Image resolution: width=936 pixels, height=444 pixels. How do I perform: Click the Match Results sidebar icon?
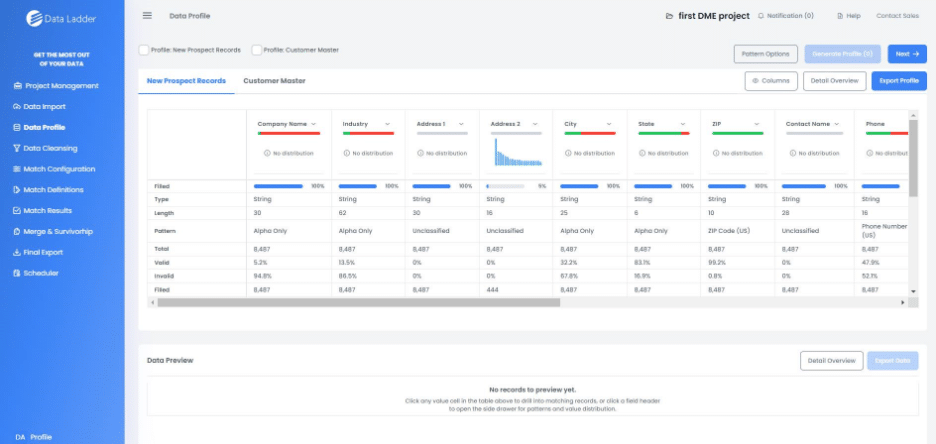(17, 211)
